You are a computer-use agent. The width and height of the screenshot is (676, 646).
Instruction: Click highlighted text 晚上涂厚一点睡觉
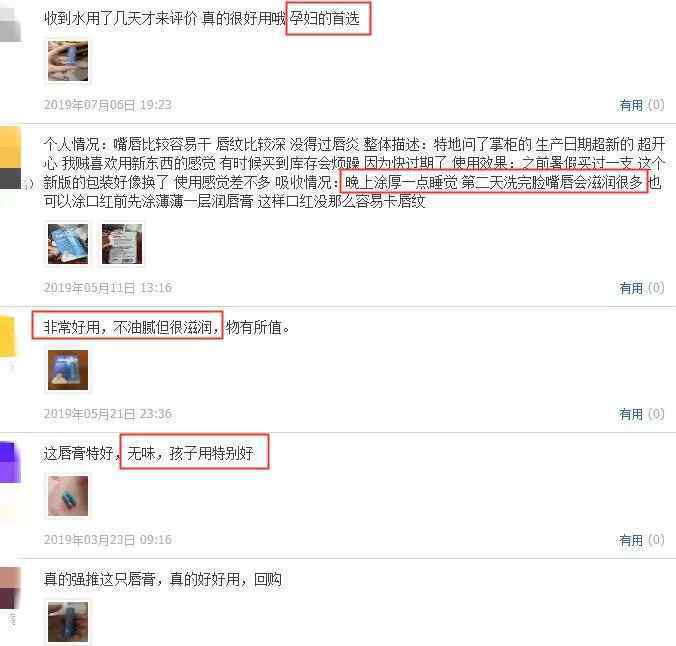401,182
